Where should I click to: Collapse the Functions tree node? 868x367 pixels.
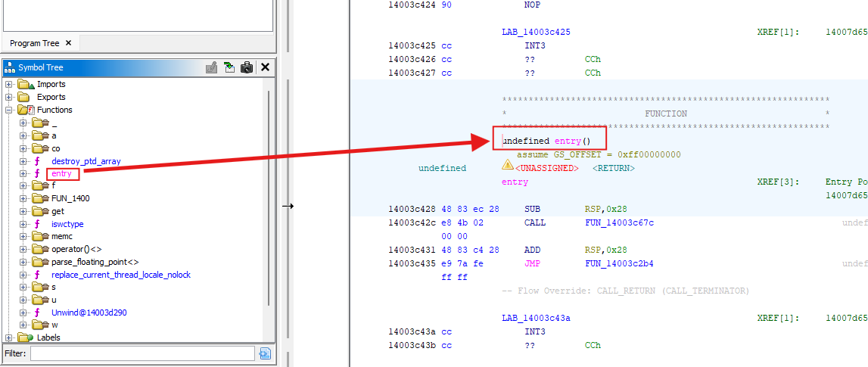coord(9,110)
